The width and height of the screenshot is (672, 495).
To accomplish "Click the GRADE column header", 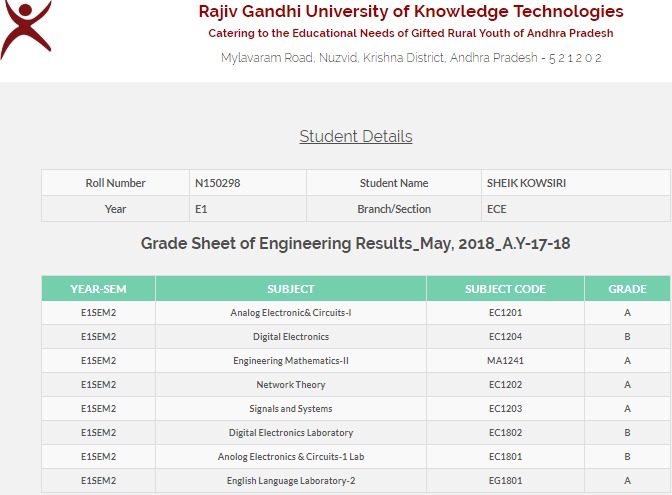I will [627, 289].
